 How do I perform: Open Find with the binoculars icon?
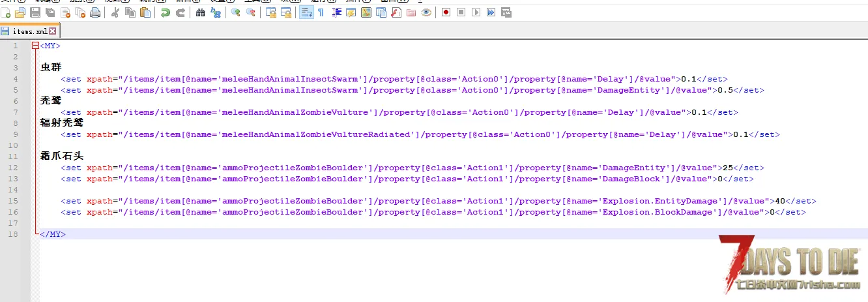[x=200, y=12]
